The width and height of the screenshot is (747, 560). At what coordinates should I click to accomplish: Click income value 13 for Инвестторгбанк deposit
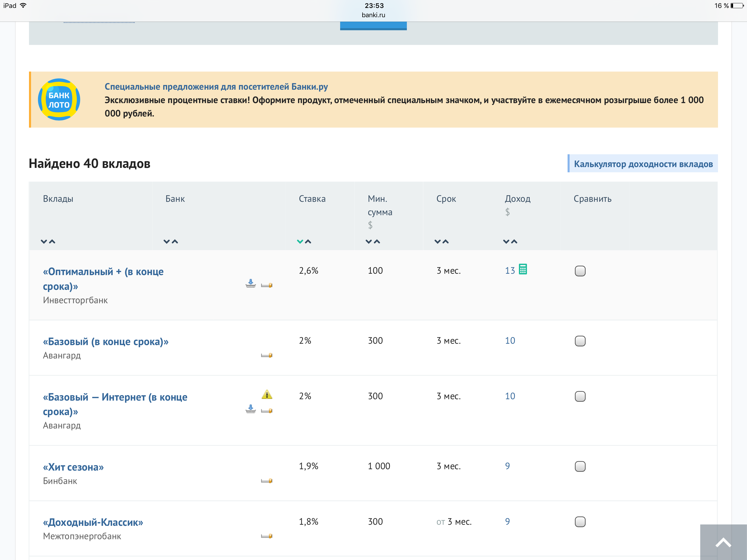(x=510, y=270)
